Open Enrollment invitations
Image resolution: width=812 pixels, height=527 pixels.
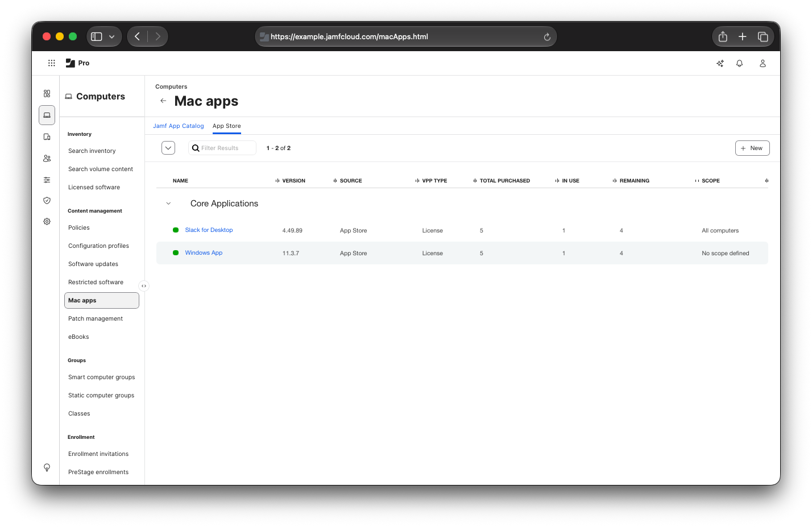pyautogui.click(x=98, y=454)
